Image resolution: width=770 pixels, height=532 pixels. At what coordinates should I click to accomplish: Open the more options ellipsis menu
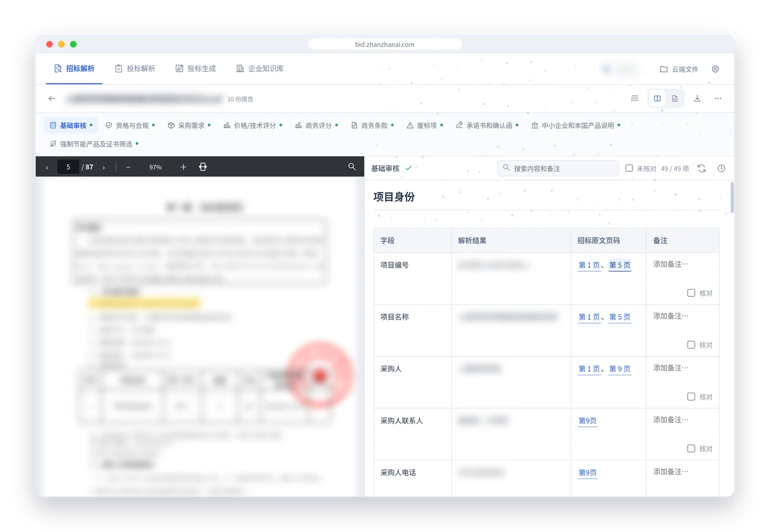pos(718,99)
